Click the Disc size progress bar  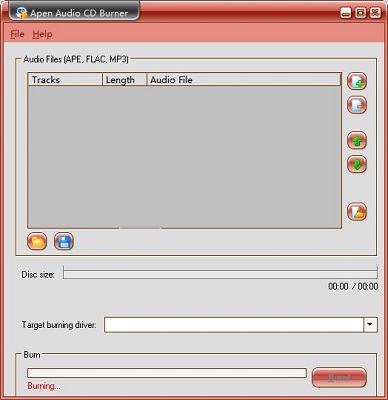tap(220, 272)
